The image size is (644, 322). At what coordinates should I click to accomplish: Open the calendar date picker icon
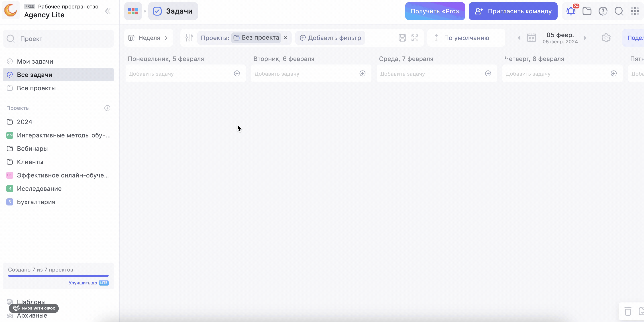(531, 38)
